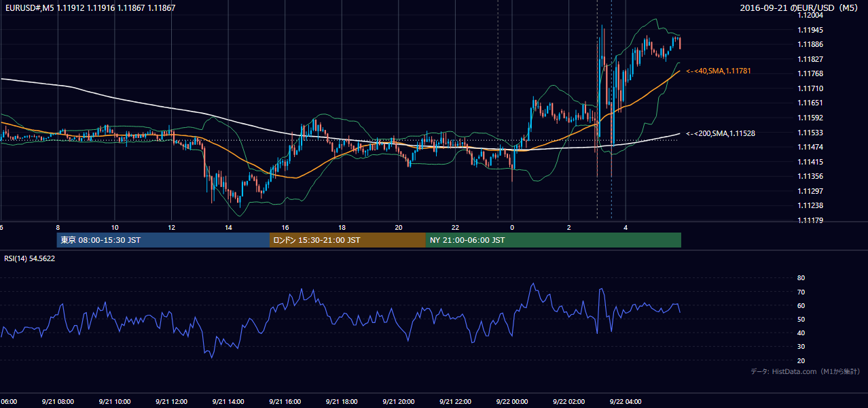Screen dimensions: 868x408
Task: Click RSI scale label 70
Action: coord(801,292)
